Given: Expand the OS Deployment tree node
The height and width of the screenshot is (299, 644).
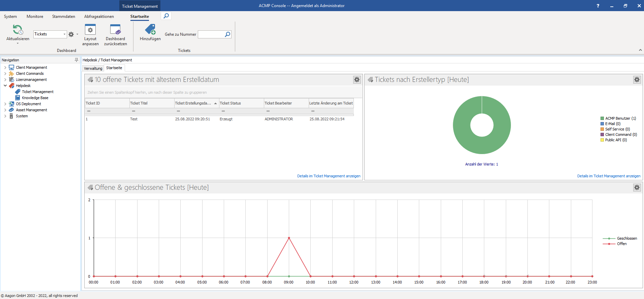Looking at the screenshot, I should [5, 104].
